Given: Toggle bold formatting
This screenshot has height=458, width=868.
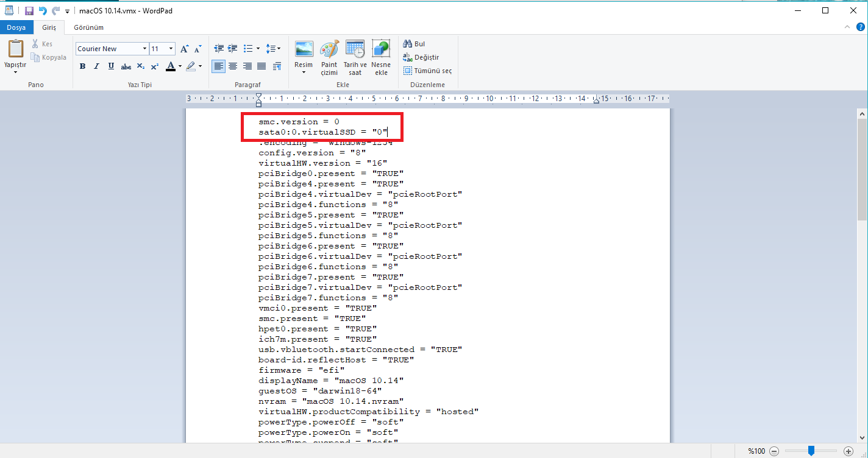Looking at the screenshot, I should 82,66.
